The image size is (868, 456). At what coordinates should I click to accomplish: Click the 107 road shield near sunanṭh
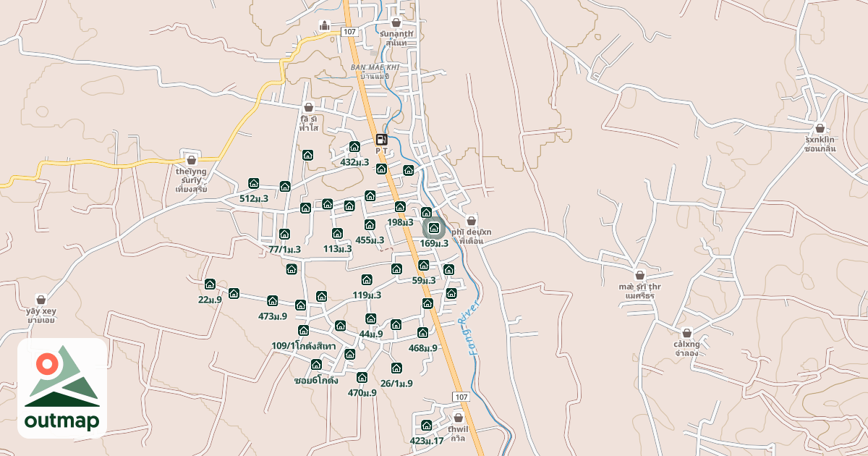click(x=349, y=32)
